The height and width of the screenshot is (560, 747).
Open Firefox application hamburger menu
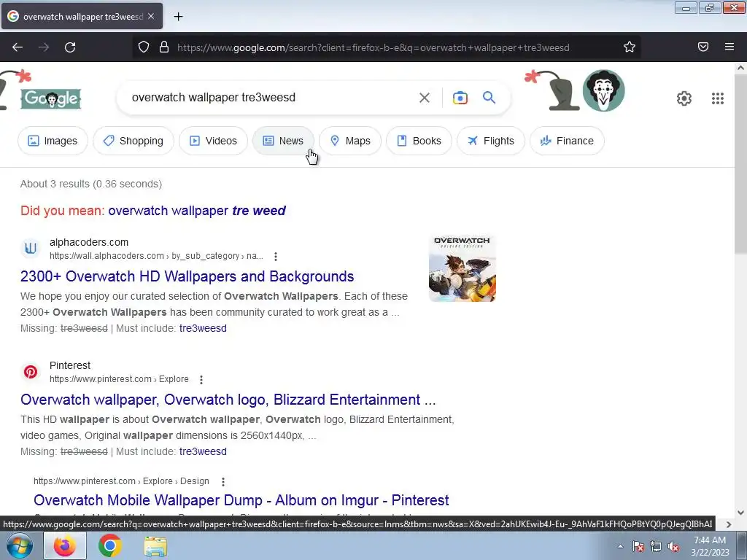tap(729, 47)
